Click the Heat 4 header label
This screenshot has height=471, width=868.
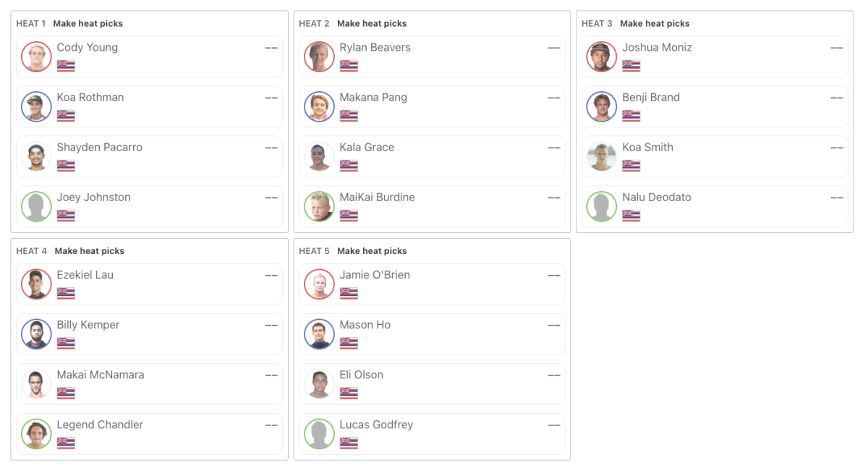coord(32,251)
